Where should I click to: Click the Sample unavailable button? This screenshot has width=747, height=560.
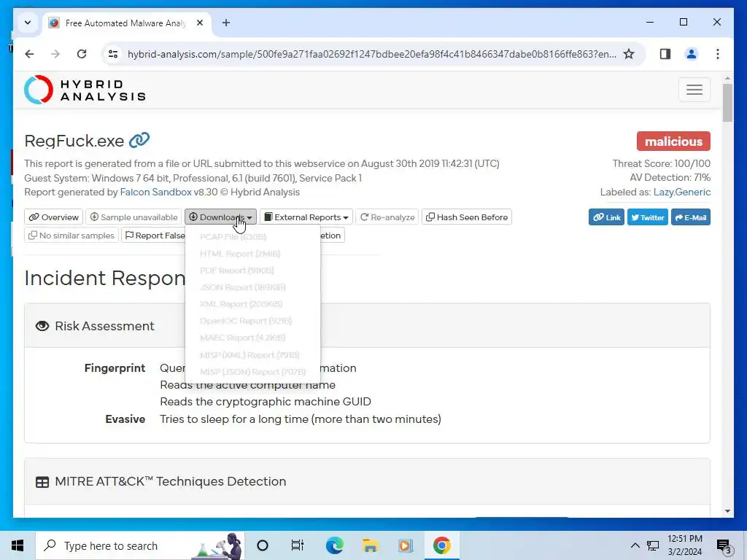[134, 217]
